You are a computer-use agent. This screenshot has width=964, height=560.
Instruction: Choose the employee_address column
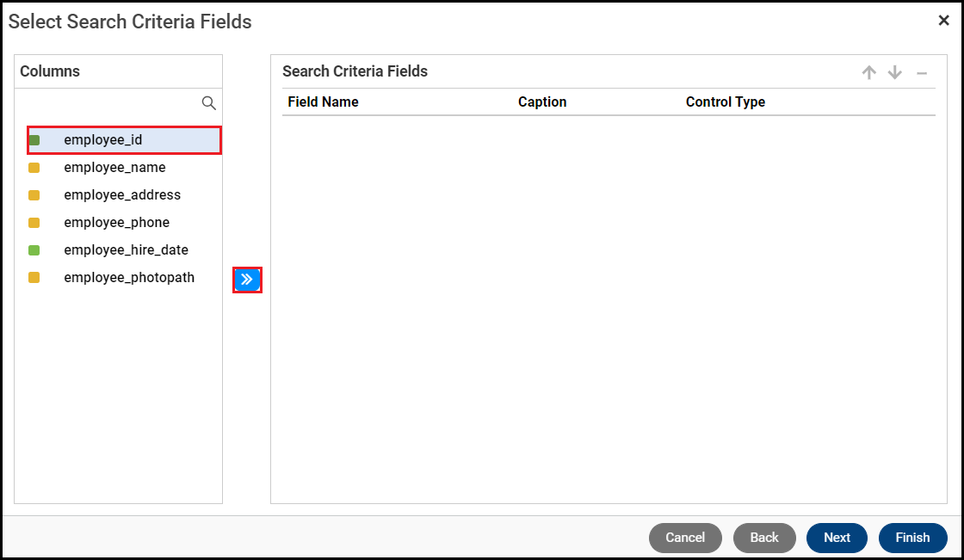[x=122, y=195]
